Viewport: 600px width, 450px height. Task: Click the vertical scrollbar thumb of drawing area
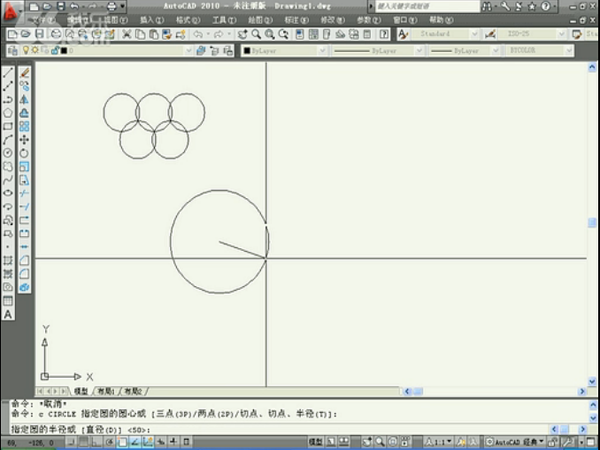point(592,223)
